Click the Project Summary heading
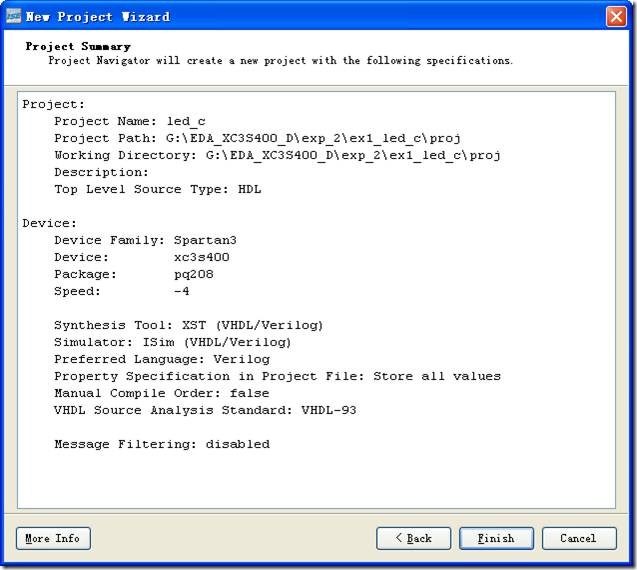 78,46
